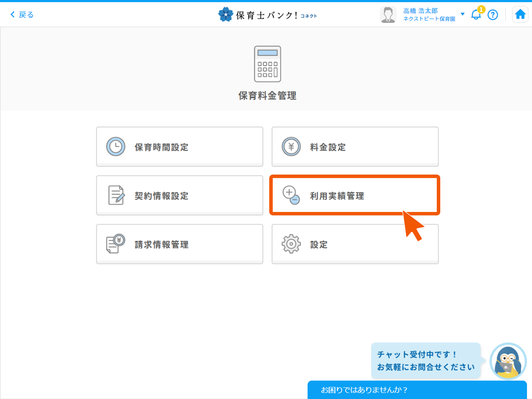Click the help question mark icon
Image resolution: width=532 pixels, height=399 pixels.
pos(493,14)
